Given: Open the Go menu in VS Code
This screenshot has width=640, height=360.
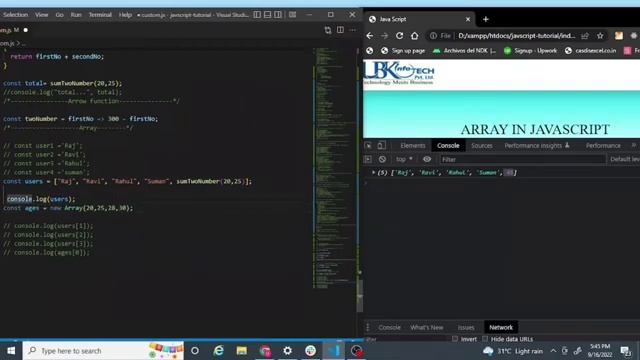Looking at the screenshot, I should point(60,15).
